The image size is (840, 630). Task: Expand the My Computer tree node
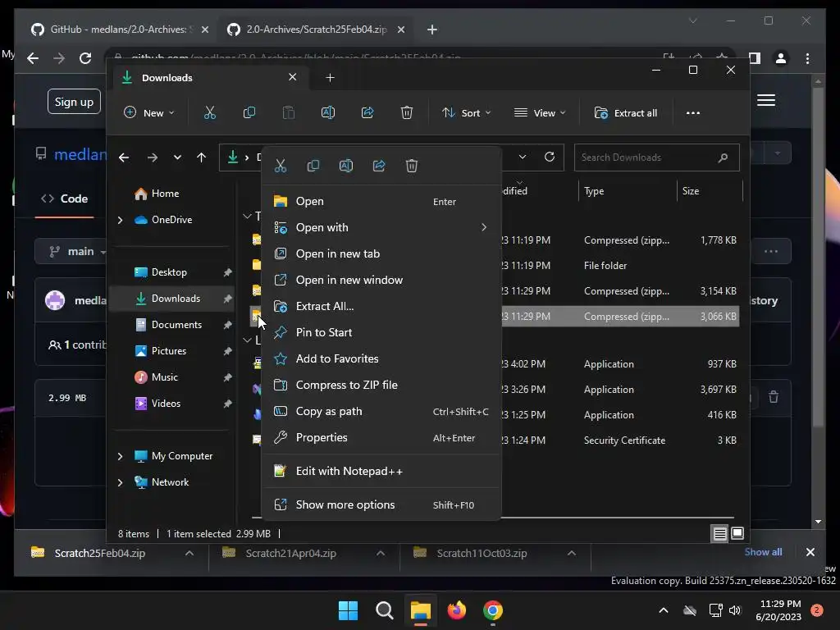pos(121,456)
